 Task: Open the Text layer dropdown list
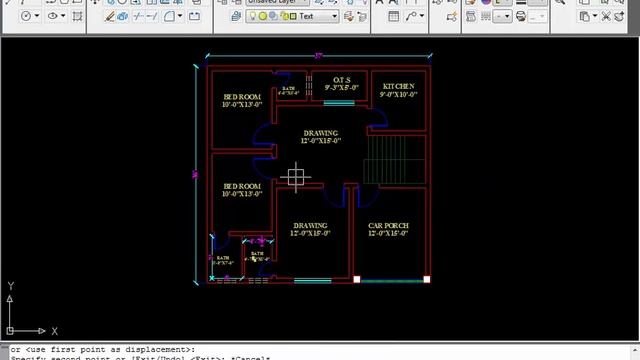334,16
